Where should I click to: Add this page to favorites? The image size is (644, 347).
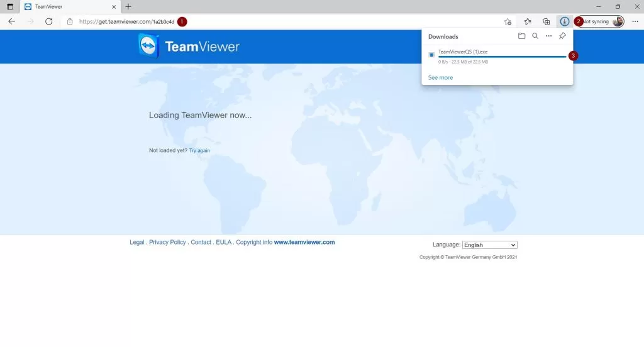click(x=508, y=21)
